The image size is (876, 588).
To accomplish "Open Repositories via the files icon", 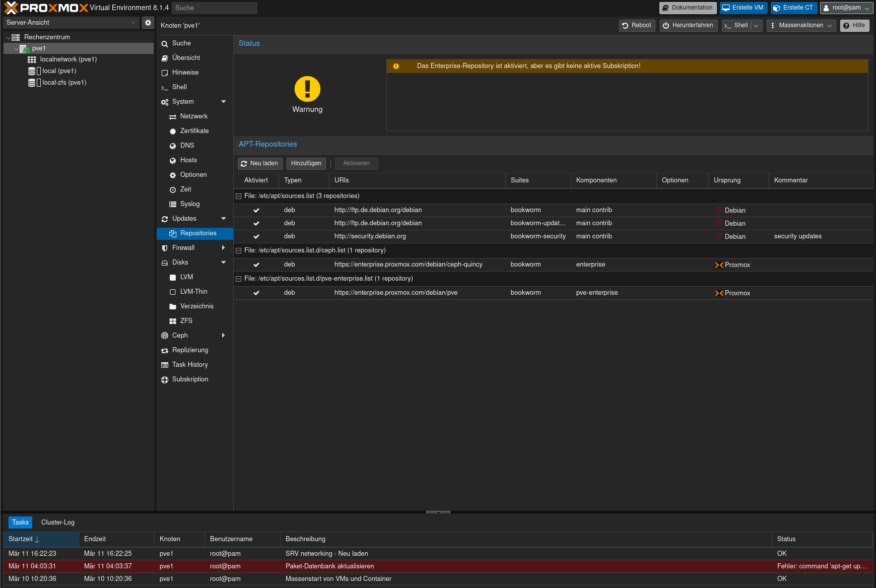I will pos(173,234).
